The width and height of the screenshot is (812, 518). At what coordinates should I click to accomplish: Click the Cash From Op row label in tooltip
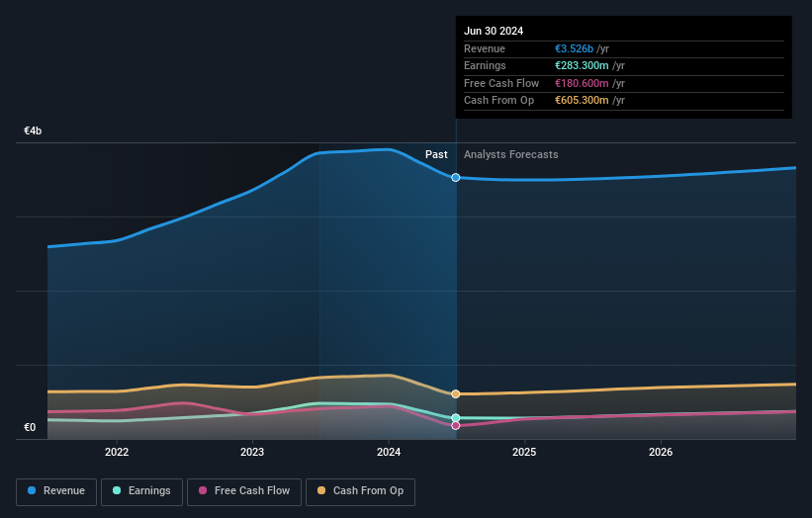[x=498, y=101]
